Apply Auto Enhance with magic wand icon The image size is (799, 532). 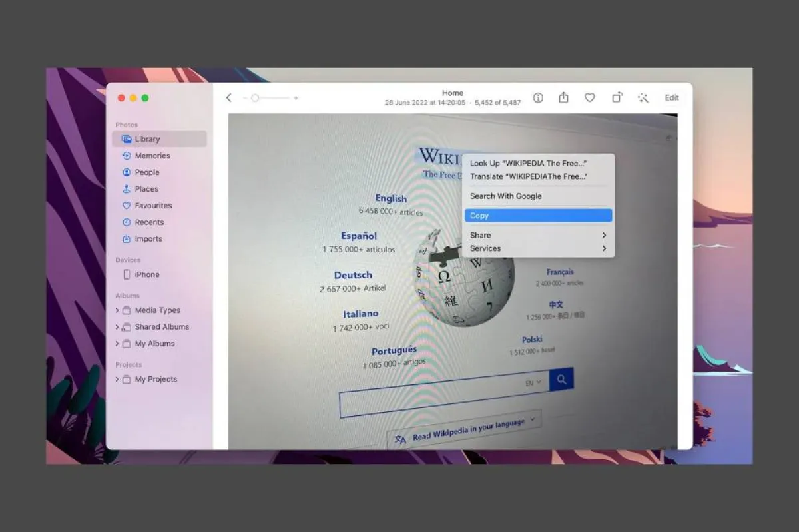(x=643, y=98)
